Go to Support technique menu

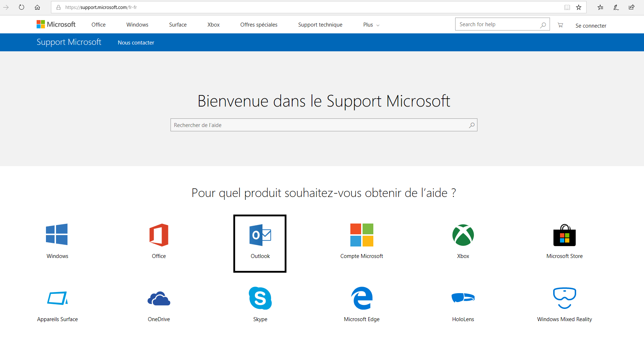[320, 25]
